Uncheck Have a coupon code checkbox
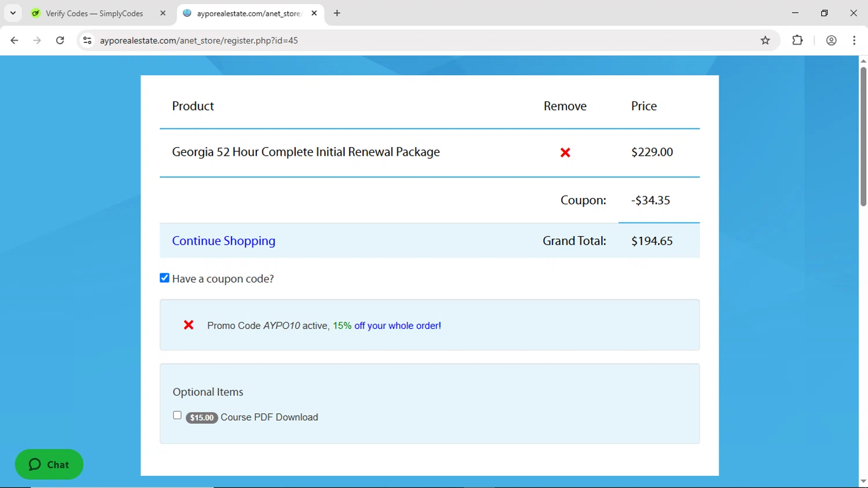The height and width of the screenshot is (488, 868). point(164,278)
